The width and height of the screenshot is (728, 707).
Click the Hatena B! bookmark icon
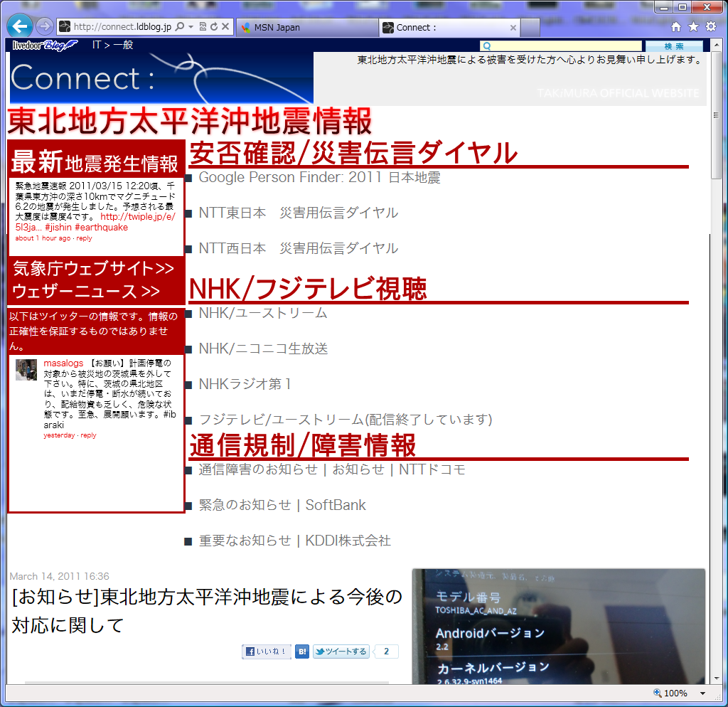(302, 652)
